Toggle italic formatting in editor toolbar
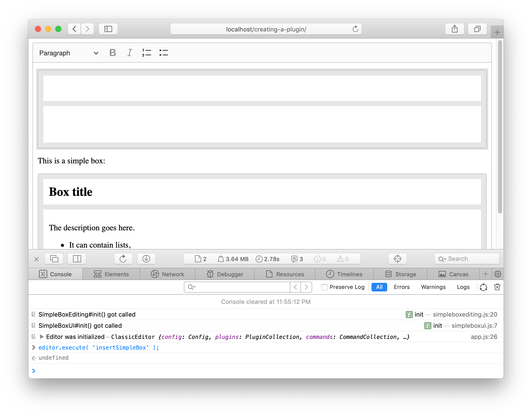532x416 pixels. click(x=130, y=53)
